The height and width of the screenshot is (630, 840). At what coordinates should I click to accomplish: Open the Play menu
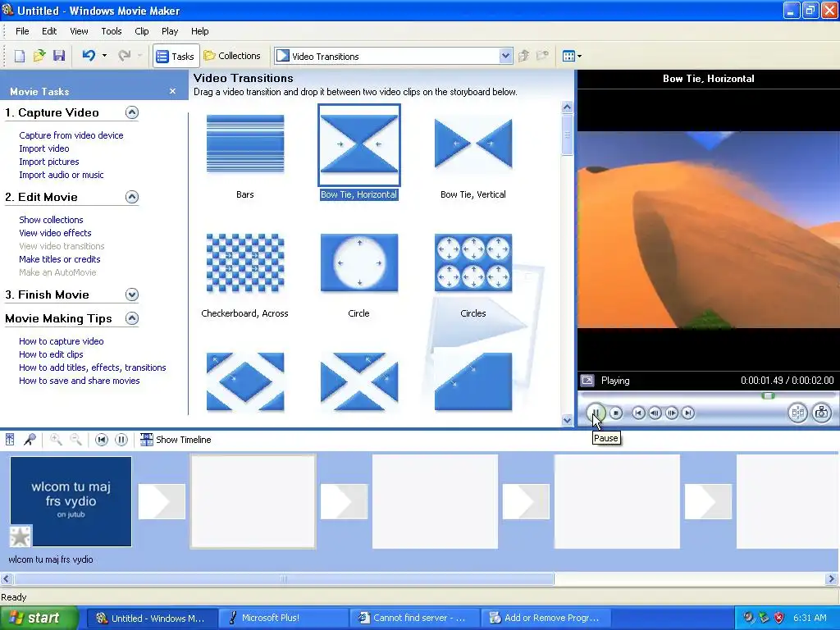click(170, 31)
